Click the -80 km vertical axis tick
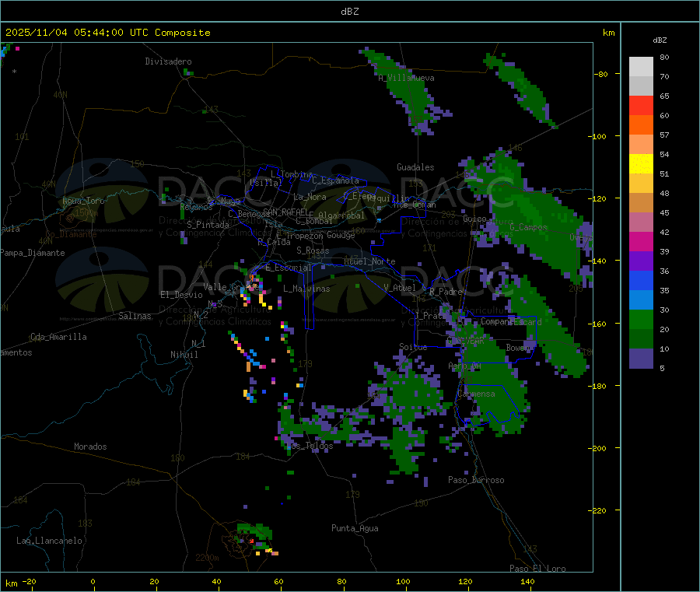700x592 pixels. tap(600, 74)
